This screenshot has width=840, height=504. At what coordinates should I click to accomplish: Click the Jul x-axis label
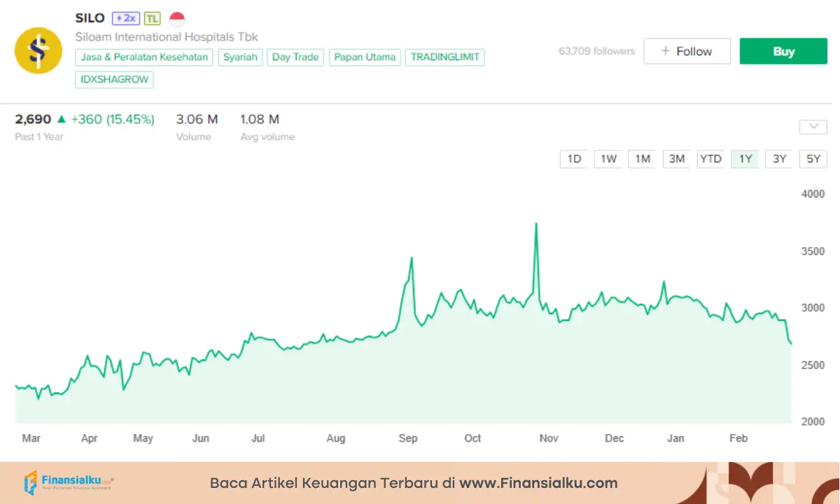[x=258, y=438]
